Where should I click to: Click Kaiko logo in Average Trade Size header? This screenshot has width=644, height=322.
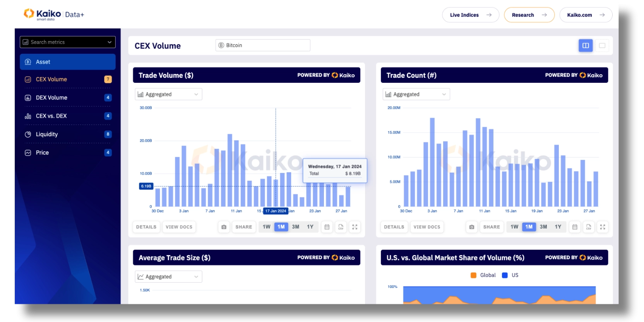[343, 257]
